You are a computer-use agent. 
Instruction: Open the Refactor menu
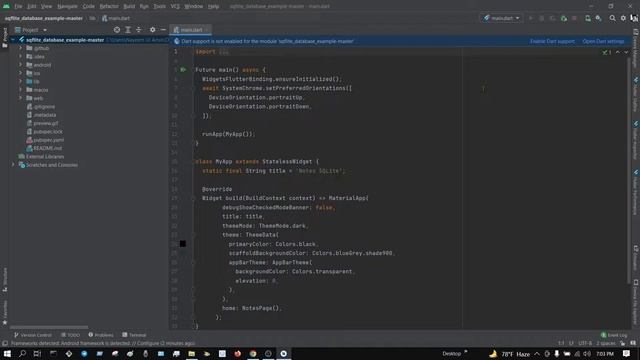click(x=109, y=7)
